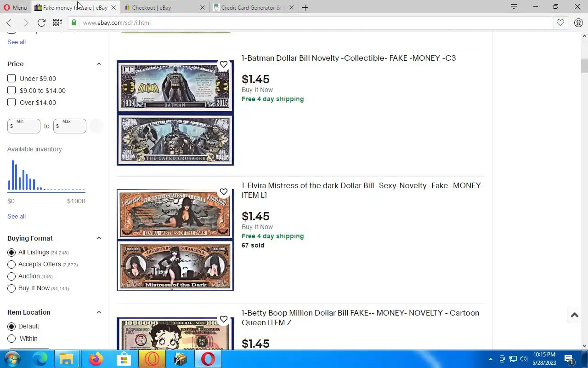588x368 pixels.
Task: Click See all above the Price section
Action: tap(17, 42)
